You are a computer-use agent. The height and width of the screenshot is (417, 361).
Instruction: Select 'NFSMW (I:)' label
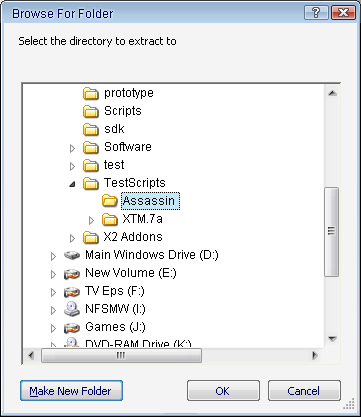(x=115, y=309)
